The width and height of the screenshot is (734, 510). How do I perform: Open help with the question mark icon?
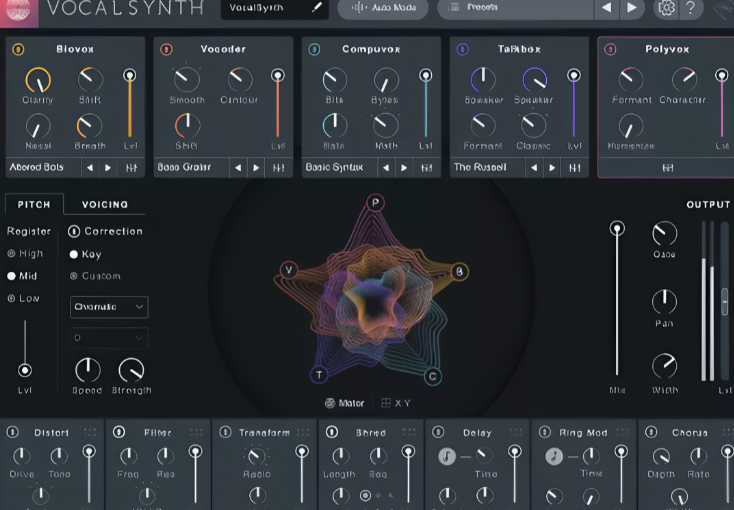tap(690, 7)
